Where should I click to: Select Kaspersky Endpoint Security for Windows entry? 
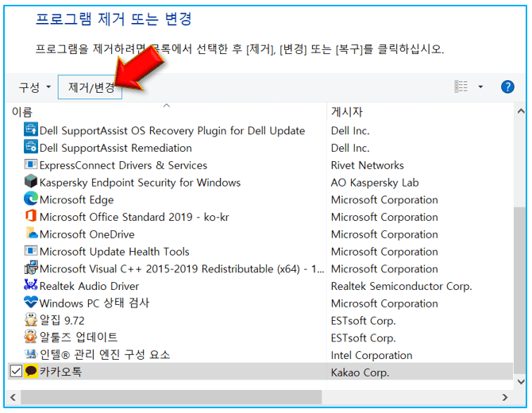140,183
